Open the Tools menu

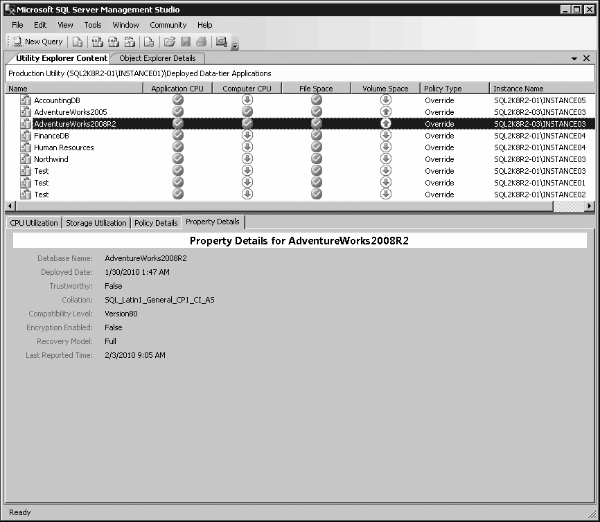[x=93, y=25]
